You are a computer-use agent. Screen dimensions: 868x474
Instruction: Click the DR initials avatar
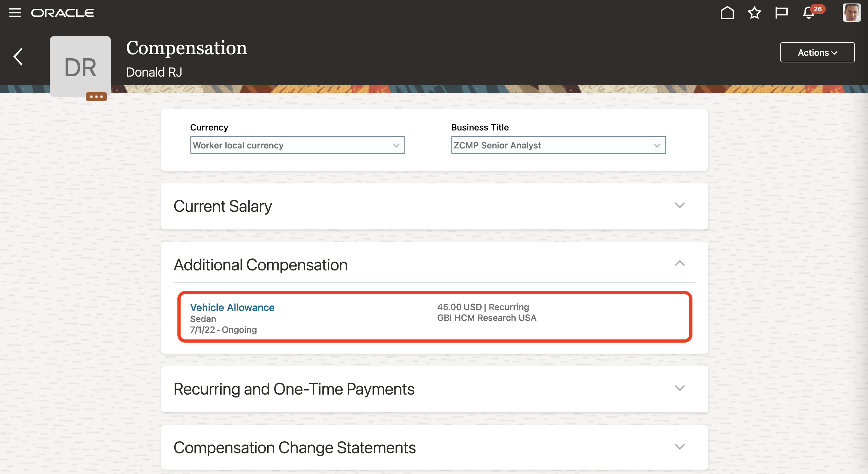click(80, 66)
